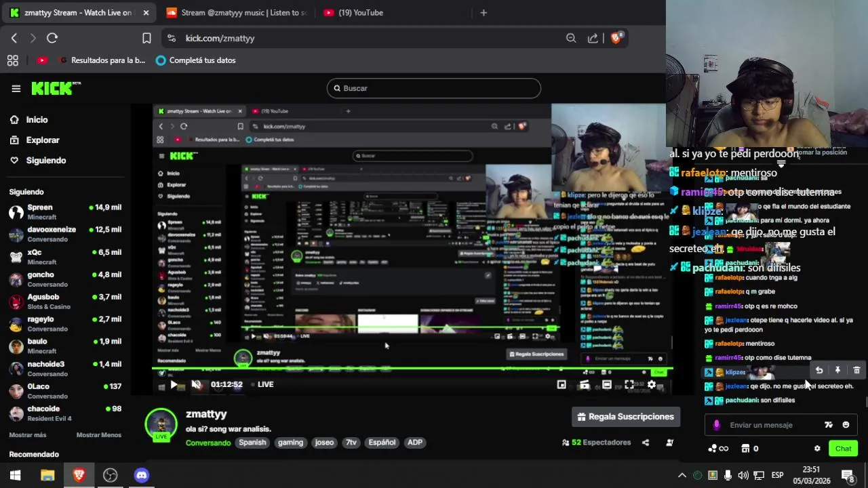The height and width of the screenshot is (488, 868).
Task: Reply to klipze's chat message
Action: 819,370
